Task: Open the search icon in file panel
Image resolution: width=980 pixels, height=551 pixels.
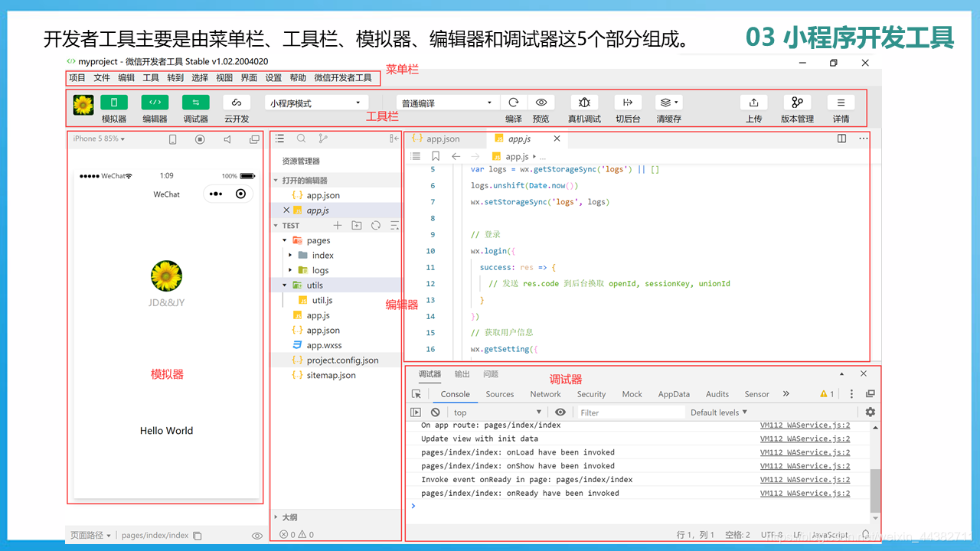Action: pyautogui.click(x=301, y=139)
